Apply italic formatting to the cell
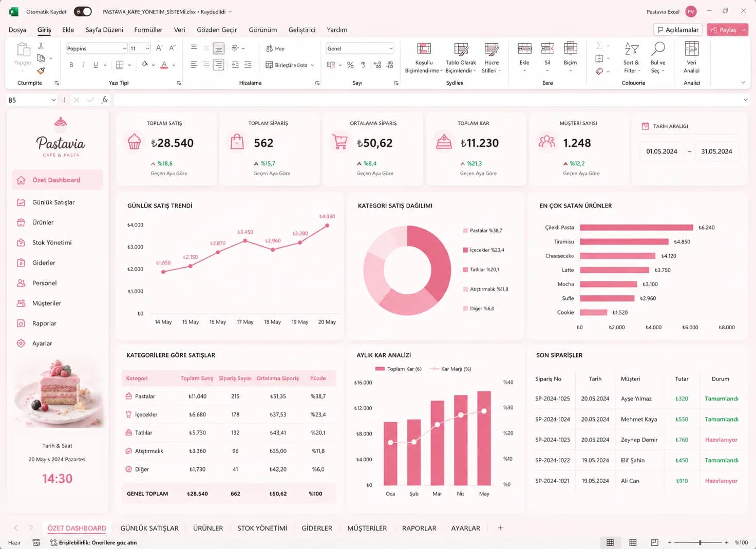This screenshot has width=756, height=549. (x=83, y=65)
